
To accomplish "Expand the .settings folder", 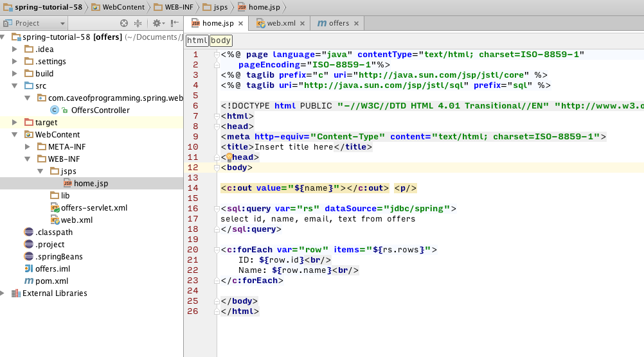I will click(14, 61).
